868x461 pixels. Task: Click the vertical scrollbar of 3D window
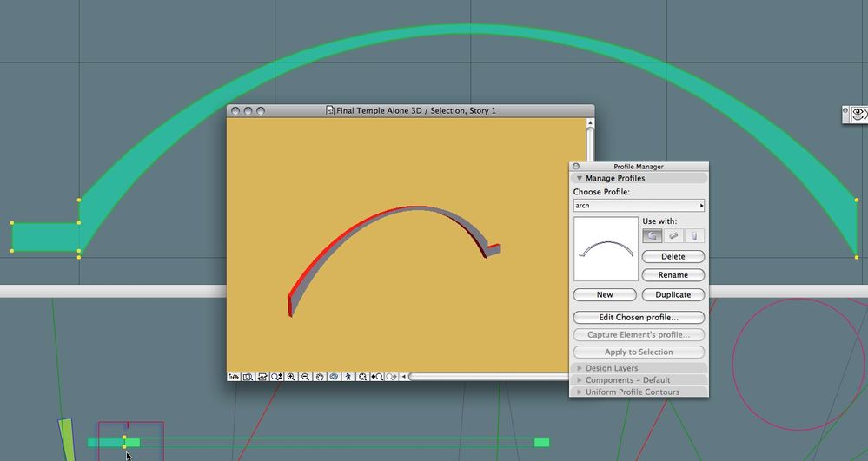coord(590,145)
